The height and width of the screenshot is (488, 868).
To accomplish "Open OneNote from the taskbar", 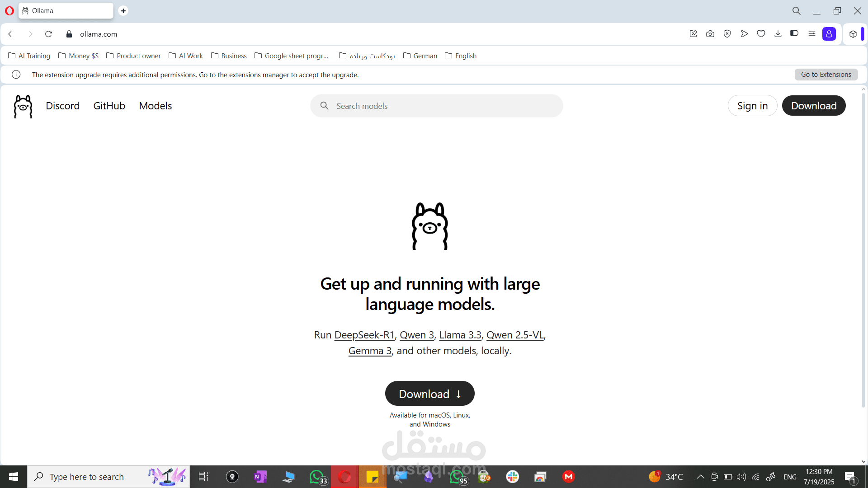I will pyautogui.click(x=260, y=477).
